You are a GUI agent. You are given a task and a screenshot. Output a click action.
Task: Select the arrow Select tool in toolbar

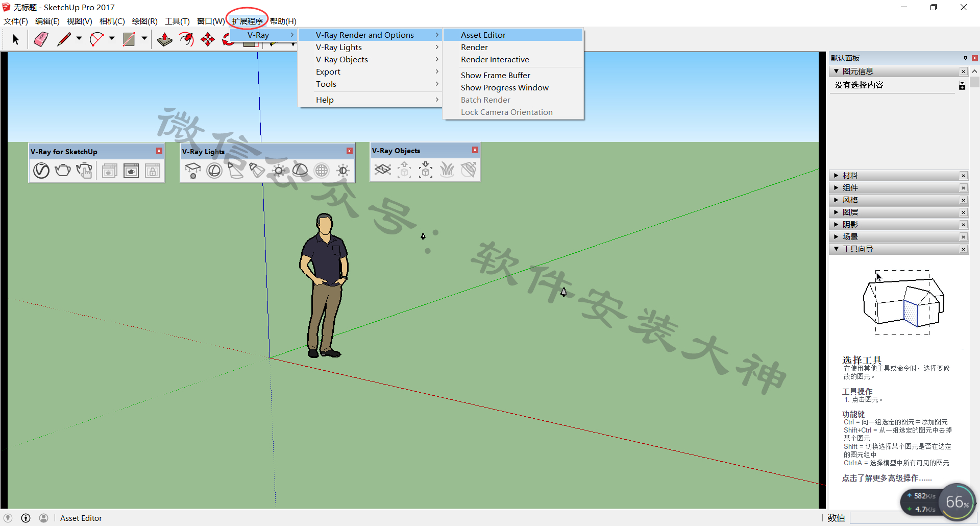tap(15, 39)
